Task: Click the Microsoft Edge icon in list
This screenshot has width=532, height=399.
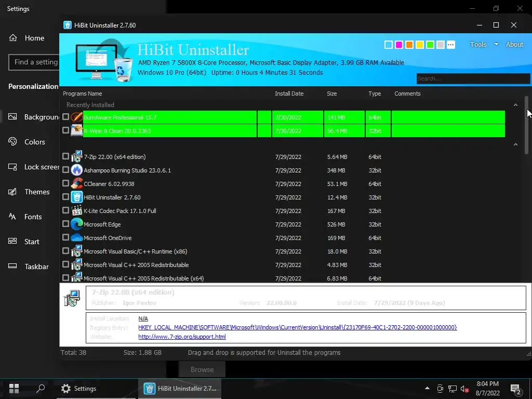Action: click(x=77, y=224)
